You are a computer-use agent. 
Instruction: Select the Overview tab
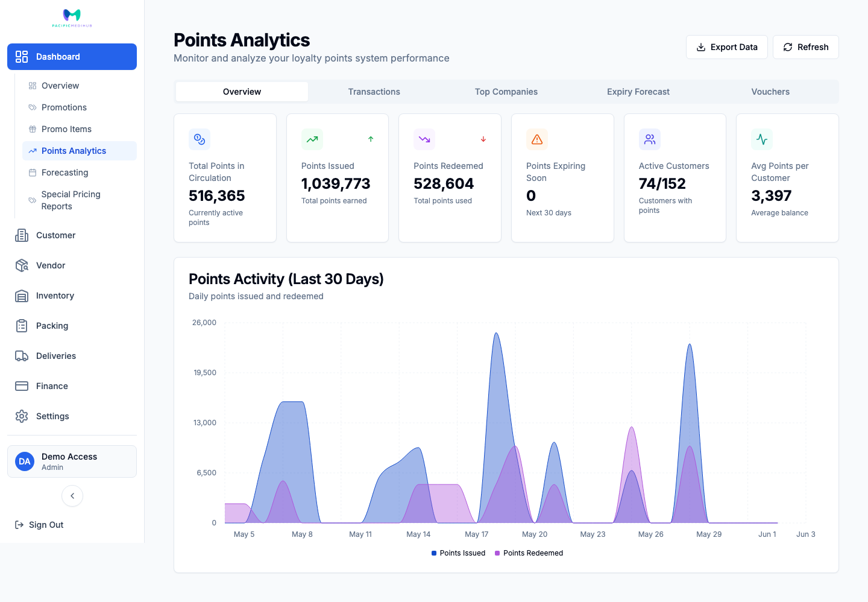coord(242,92)
